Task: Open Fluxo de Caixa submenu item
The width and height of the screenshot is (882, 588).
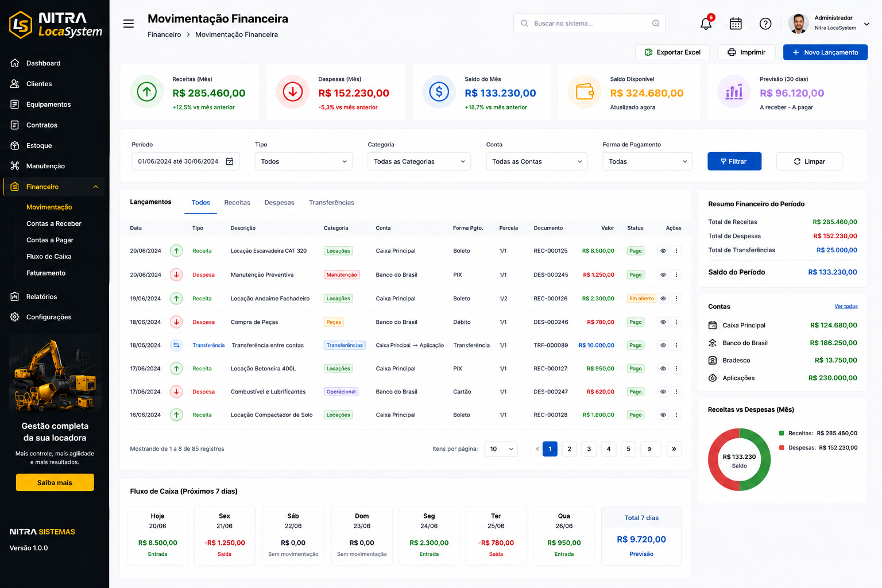Action: pyautogui.click(x=49, y=257)
